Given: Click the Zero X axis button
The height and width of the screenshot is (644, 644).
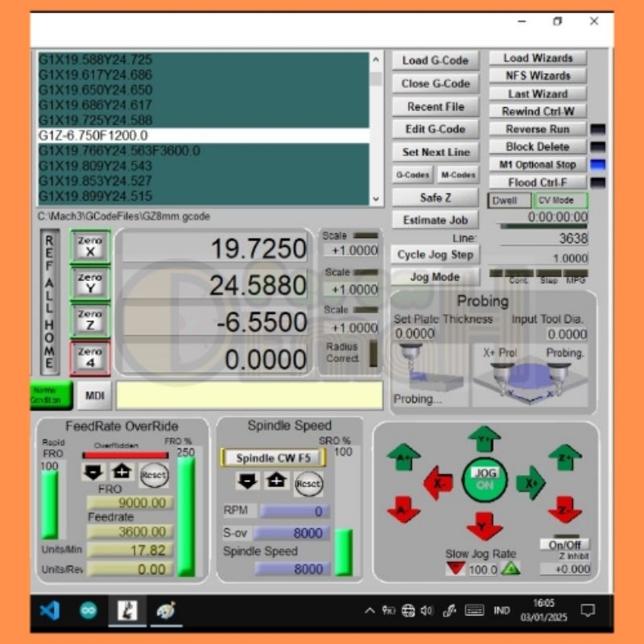Looking at the screenshot, I should (89, 247).
